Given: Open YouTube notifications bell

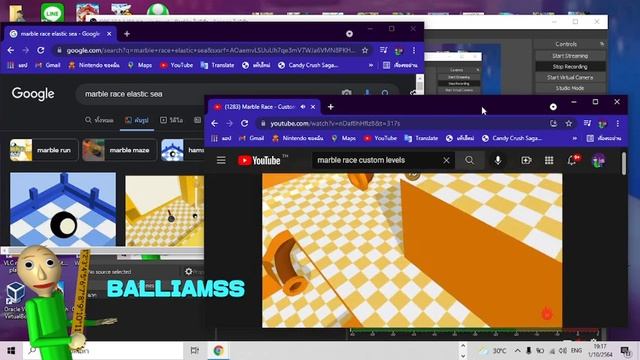Looking at the screenshot, I should pos(572,160).
